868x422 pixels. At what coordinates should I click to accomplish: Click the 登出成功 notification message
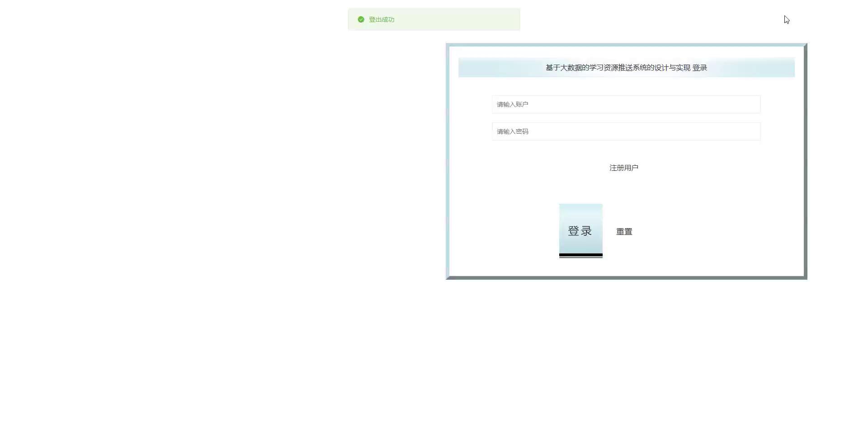434,19
